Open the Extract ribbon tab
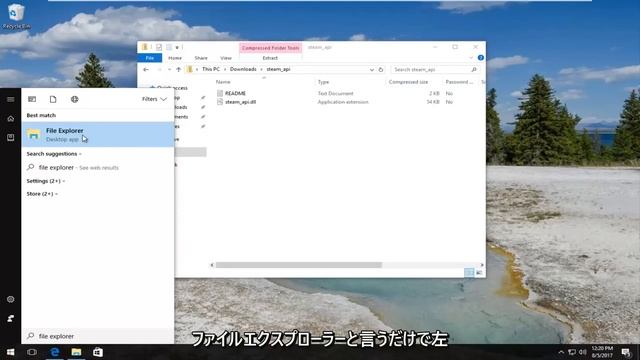This screenshot has height=360, width=640. coord(270,58)
